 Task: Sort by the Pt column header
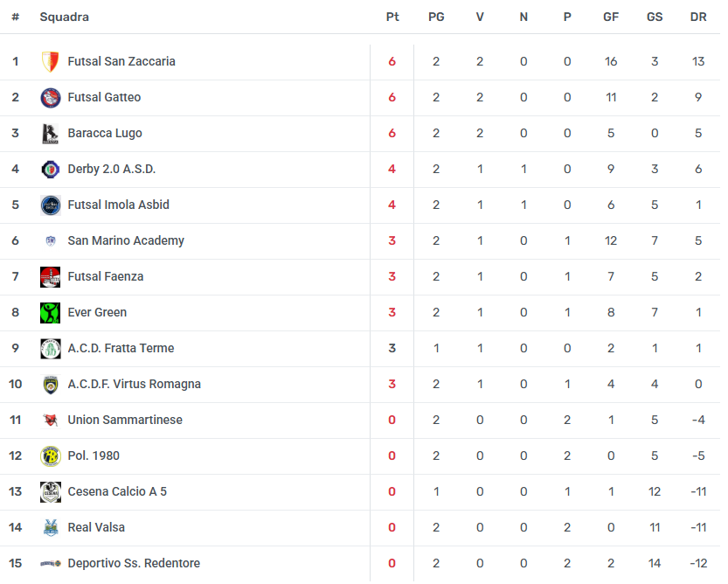(392, 17)
